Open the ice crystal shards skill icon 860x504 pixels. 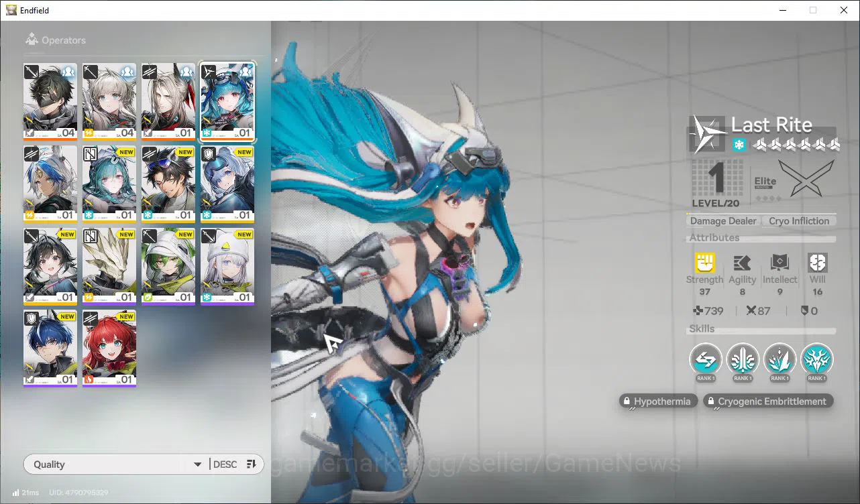[x=780, y=360]
